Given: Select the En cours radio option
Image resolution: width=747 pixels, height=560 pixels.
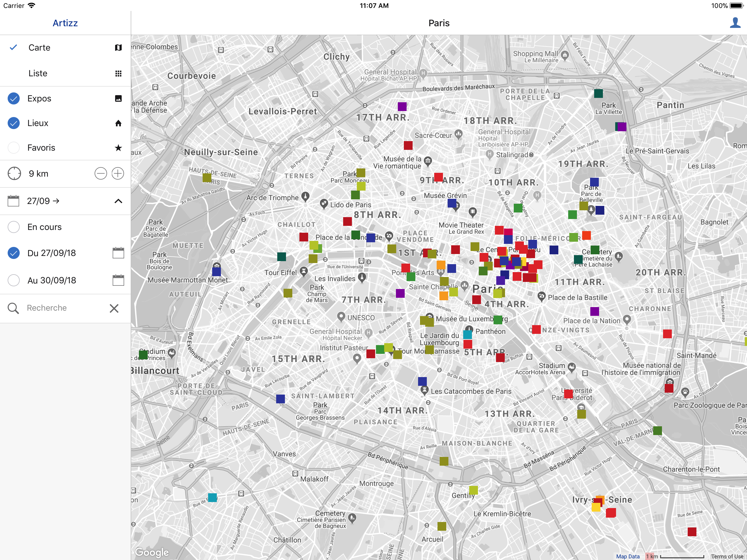Looking at the screenshot, I should click(13, 227).
